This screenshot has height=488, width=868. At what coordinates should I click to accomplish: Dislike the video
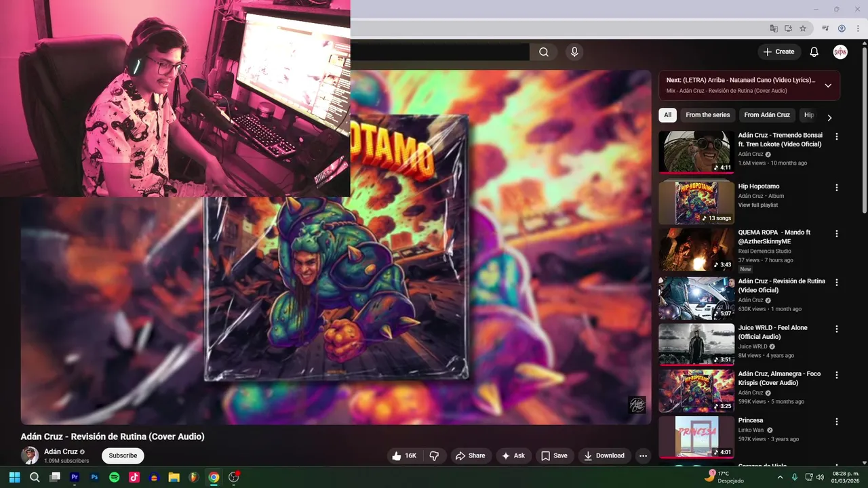coord(435,456)
